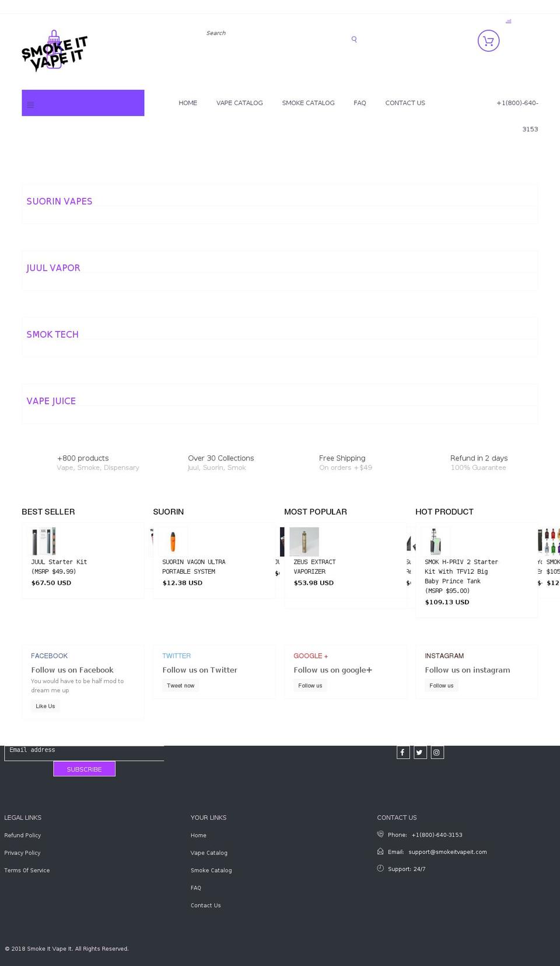Click footer phone +1(800)-640-3153
The image size is (560, 966).
pyautogui.click(x=437, y=835)
